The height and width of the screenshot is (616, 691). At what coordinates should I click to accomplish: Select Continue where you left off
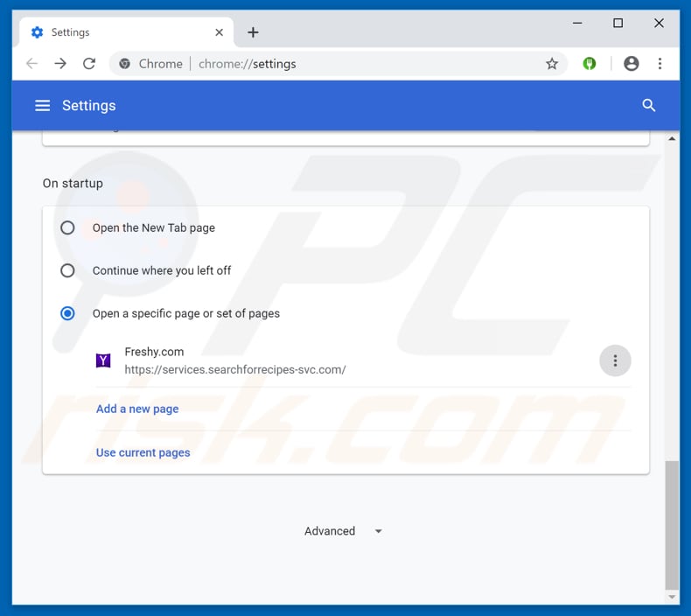67,270
